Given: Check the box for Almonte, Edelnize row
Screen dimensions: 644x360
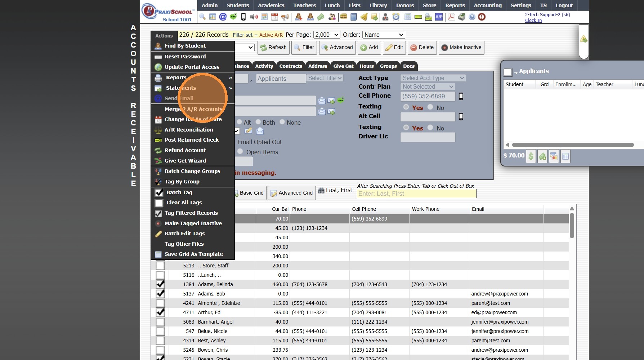Looking at the screenshot, I should [160, 303].
